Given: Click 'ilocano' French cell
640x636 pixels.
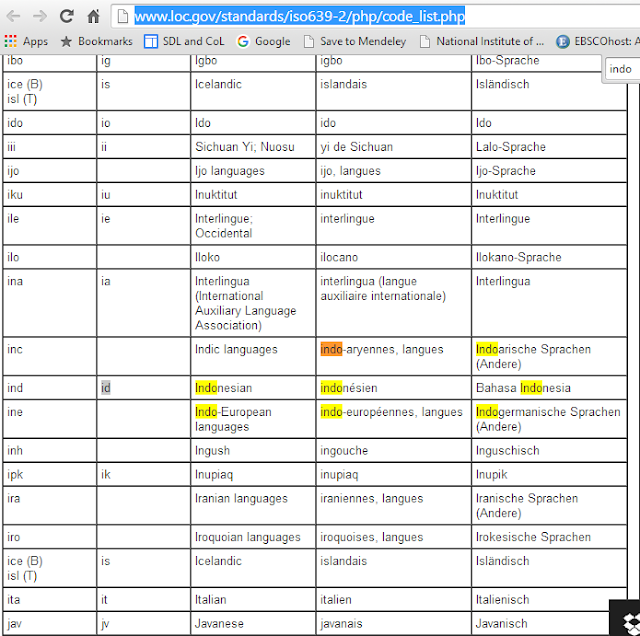Looking at the screenshot, I should [393, 257].
